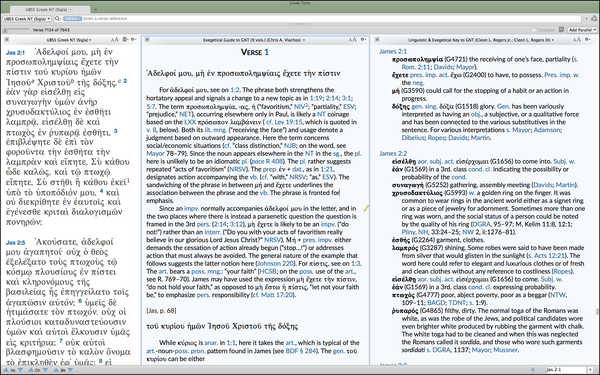600x375 pixels.
Task: Open the Pliny, NH citation link
Action: 415,232
